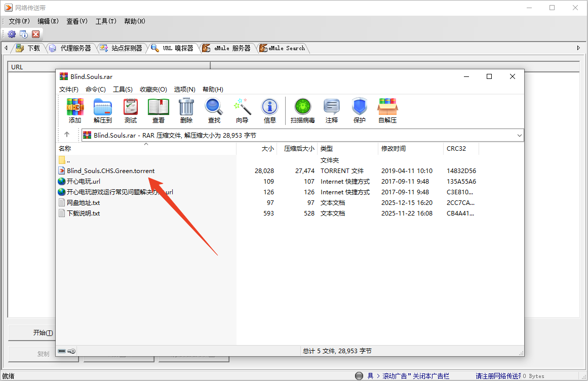The height and width of the screenshot is (381, 588).
Task: Sort files by 修改时间 column header
Action: [393, 149]
